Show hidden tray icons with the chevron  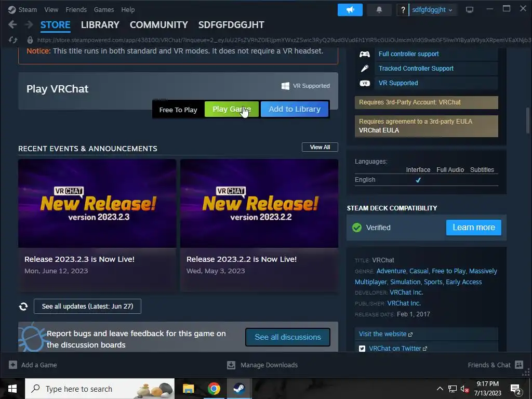pos(440,389)
